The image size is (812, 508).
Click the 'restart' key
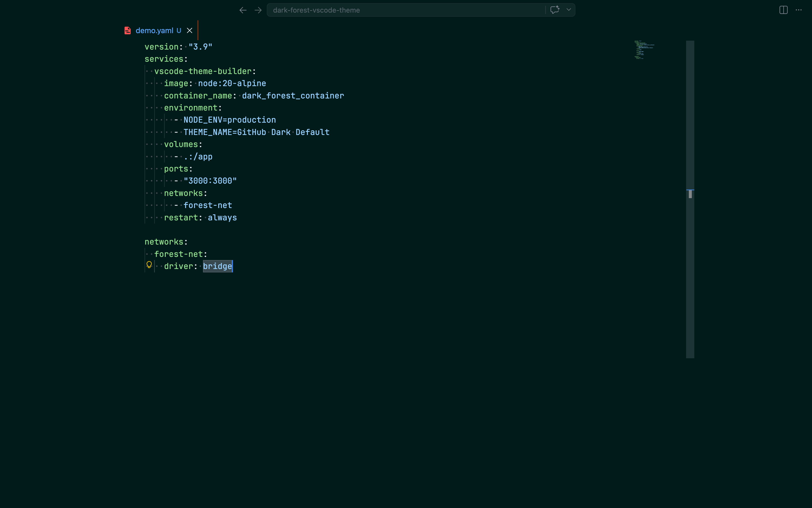coord(181,218)
